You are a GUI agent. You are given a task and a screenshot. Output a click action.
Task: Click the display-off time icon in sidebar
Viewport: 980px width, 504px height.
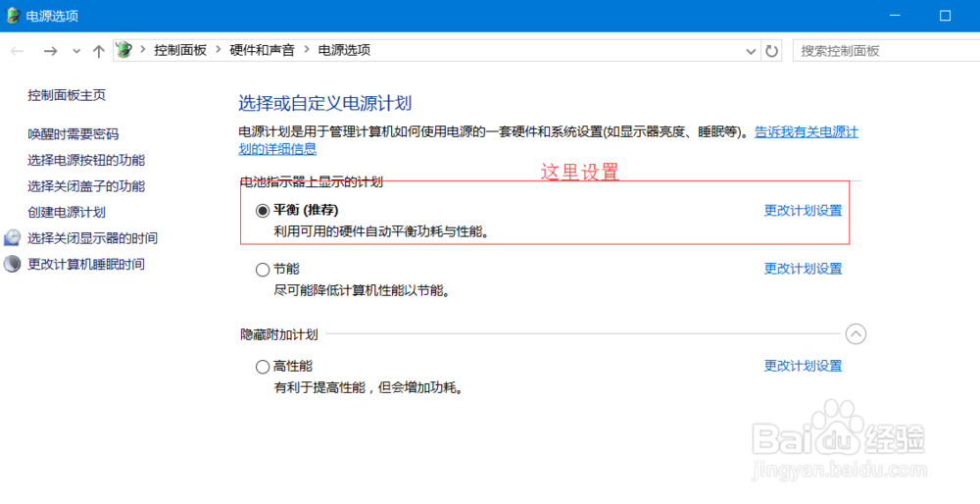click(x=12, y=237)
